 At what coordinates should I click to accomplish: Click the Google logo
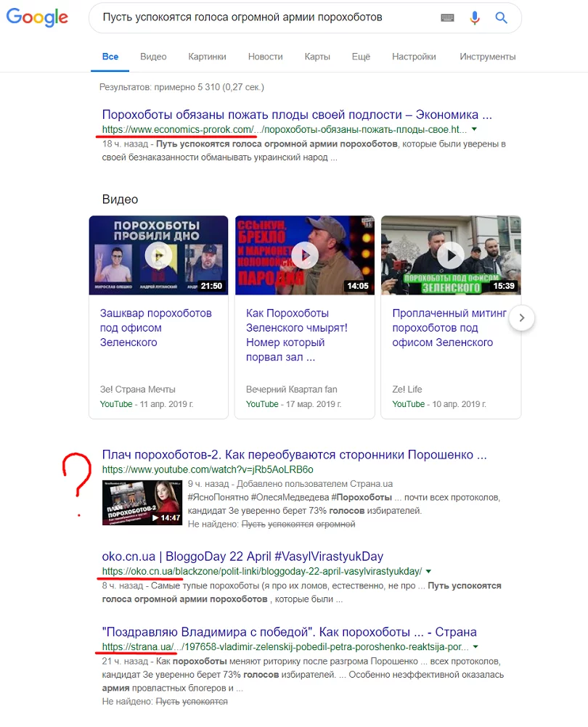(37, 17)
